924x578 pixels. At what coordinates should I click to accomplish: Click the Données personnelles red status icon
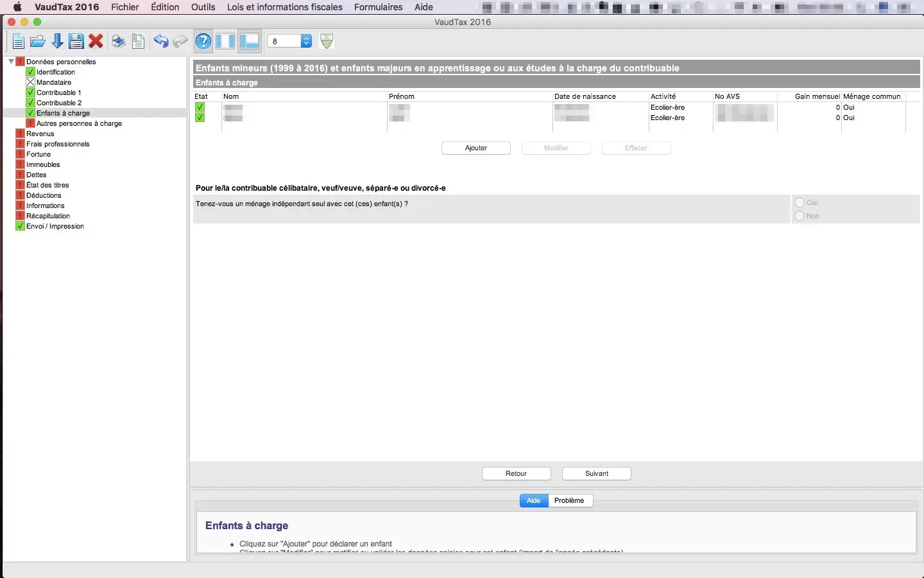pos(20,62)
